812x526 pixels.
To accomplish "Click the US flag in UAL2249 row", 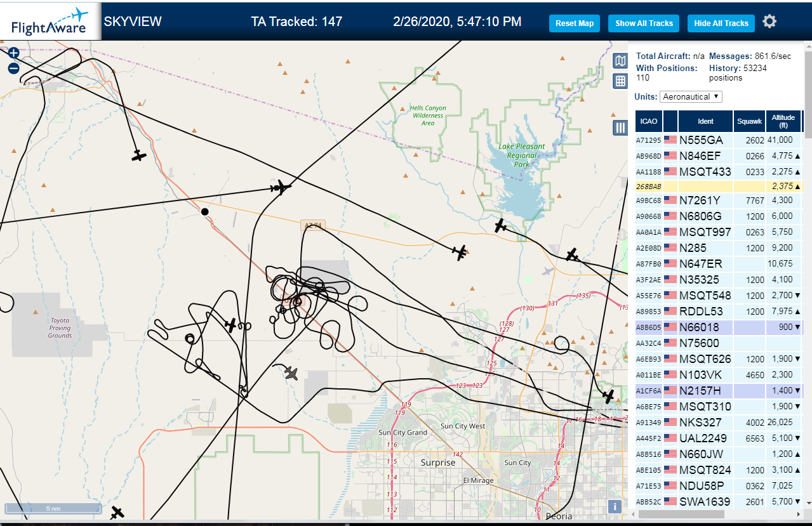I will [x=670, y=438].
